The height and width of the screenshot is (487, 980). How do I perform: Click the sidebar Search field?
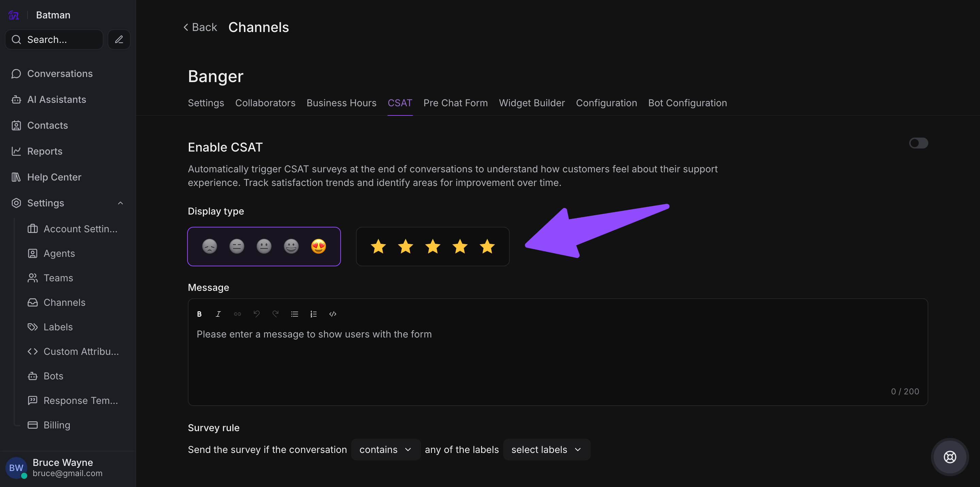point(54,40)
